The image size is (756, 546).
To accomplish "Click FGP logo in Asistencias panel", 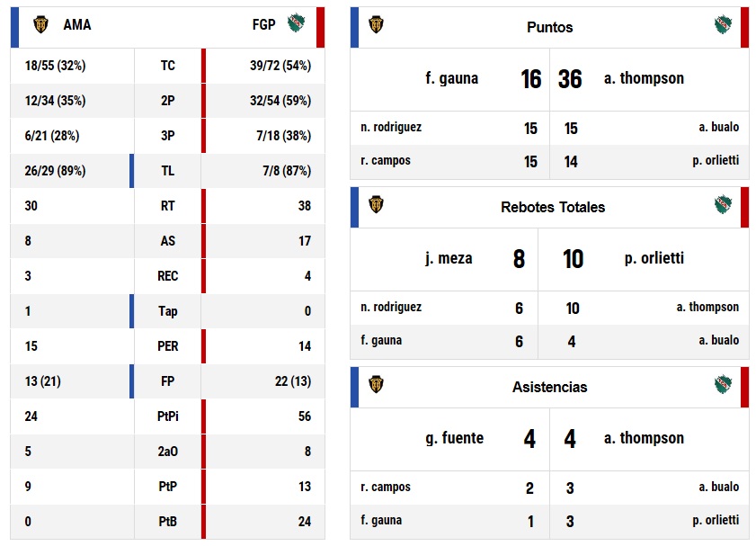I will click(x=722, y=385).
